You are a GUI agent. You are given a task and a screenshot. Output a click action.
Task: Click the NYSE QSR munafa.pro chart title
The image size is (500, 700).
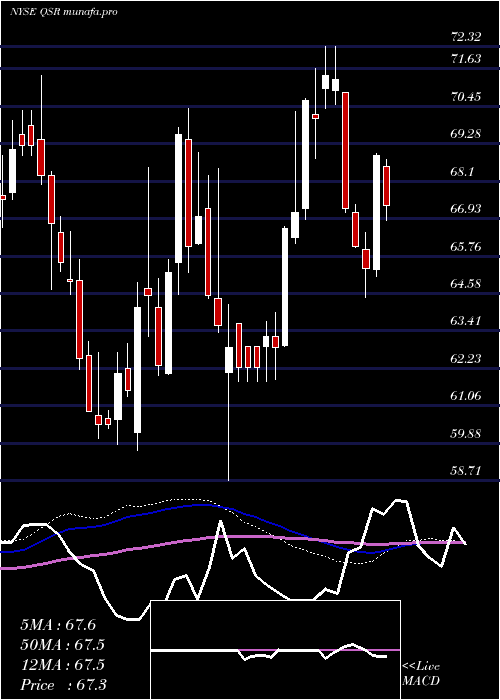[64, 12]
